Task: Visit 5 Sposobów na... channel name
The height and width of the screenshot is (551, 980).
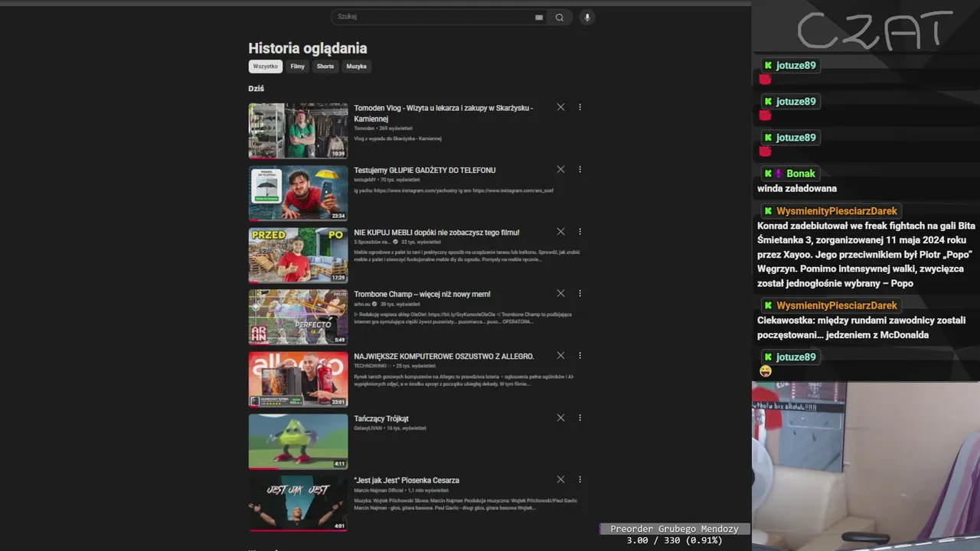Action: point(372,242)
